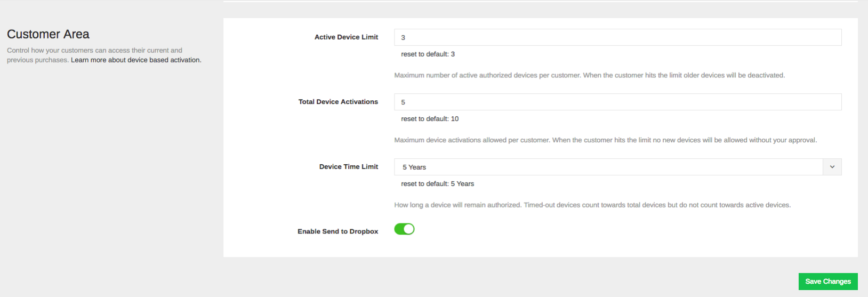The image size is (868, 297).
Task: Click the Enable Send to Dropbox label
Action: click(338, 231)
